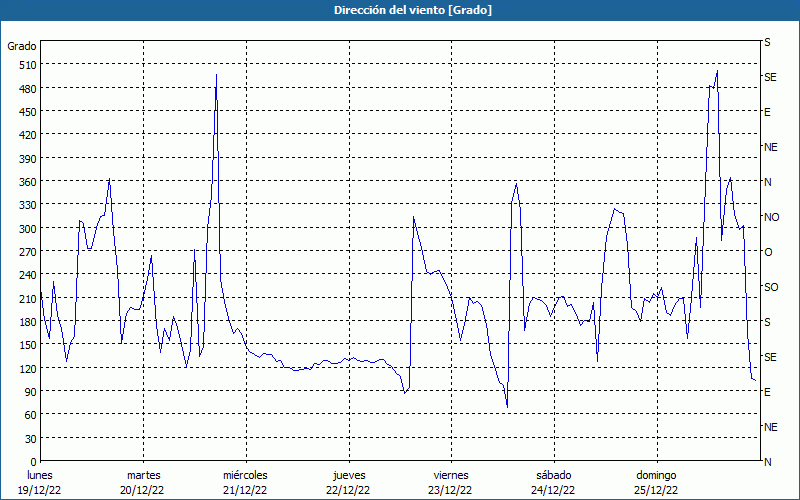
Task: Select the "60" degree axis label
Action: (31, 415)
